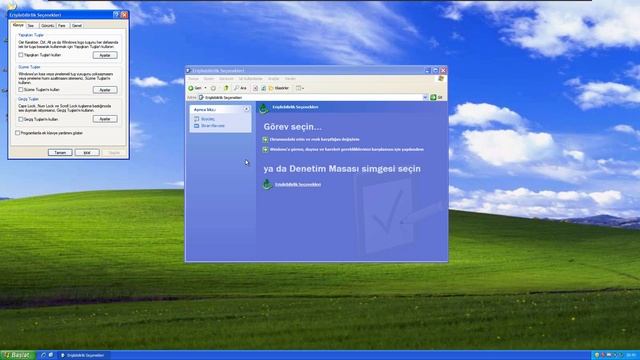Viewport: 640px width, 360px height.
Task: Toggle Klasörler folders pane in toolbar
Action: coord(279,88)
